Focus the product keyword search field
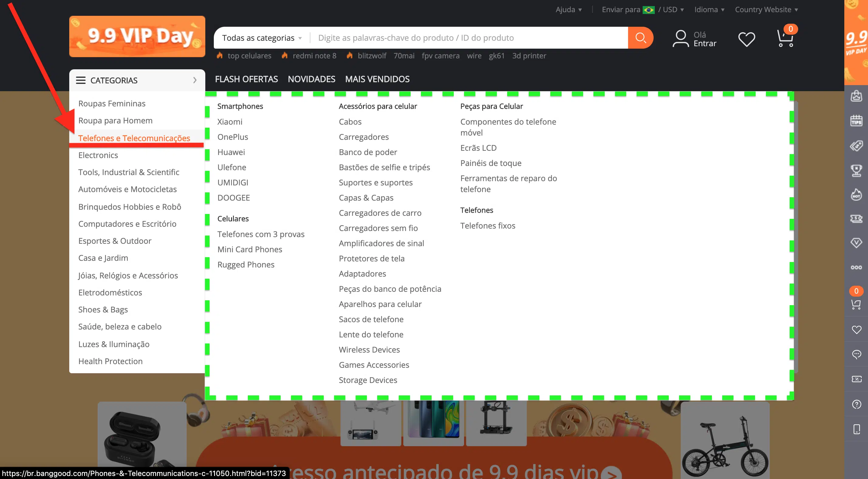 (x=469, y=38)
